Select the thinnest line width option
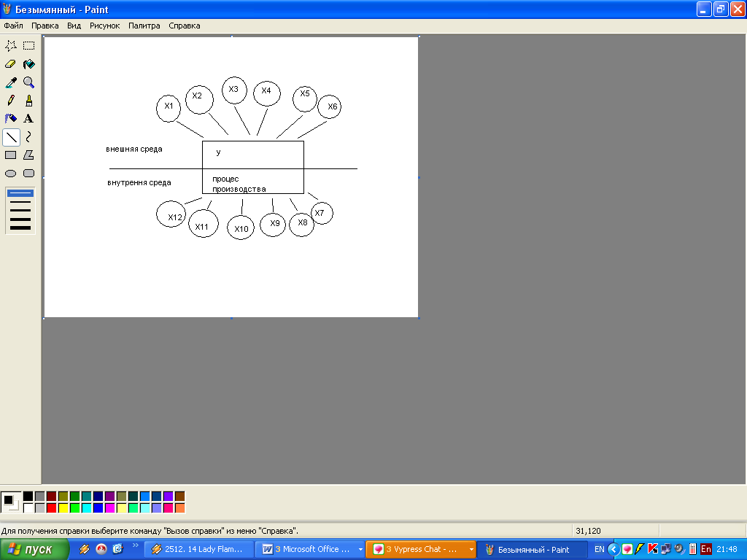The width and height of the screenshot is (747, 560). click(x=20, y=193)
